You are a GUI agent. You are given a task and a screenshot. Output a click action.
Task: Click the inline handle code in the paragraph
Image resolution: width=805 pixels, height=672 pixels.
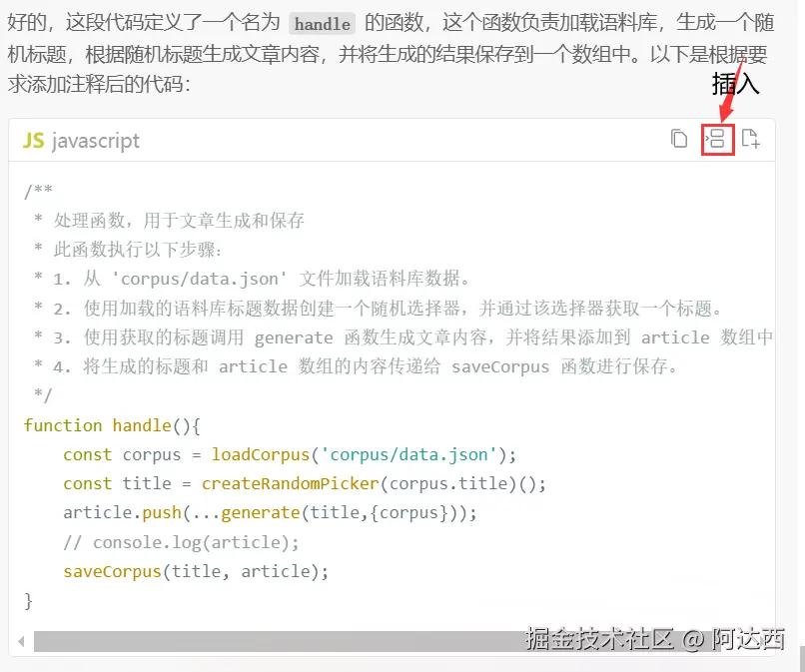pos(322,23)
